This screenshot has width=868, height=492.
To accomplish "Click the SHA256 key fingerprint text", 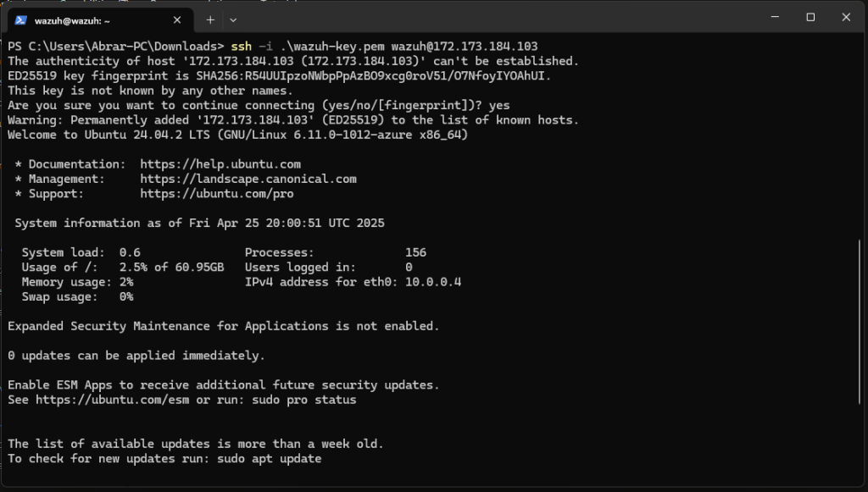I will point(370,75).
